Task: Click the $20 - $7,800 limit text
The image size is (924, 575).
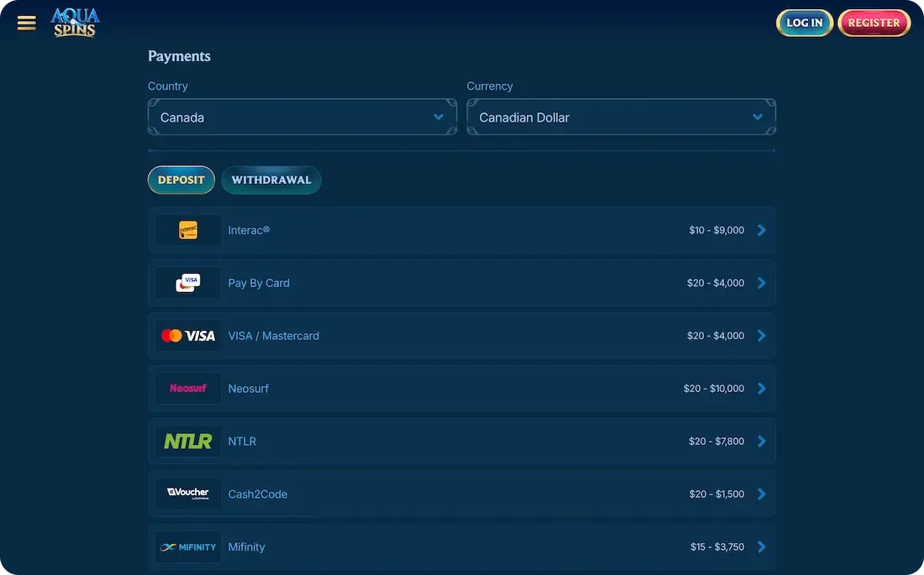Action: pyautogui.click(x=717, y=442)
